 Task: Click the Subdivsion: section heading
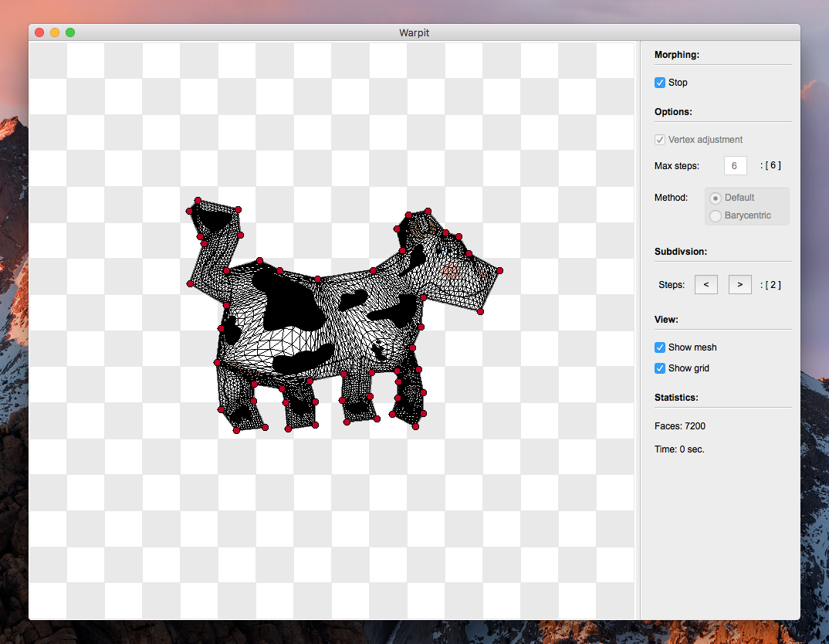coord(681,252)
